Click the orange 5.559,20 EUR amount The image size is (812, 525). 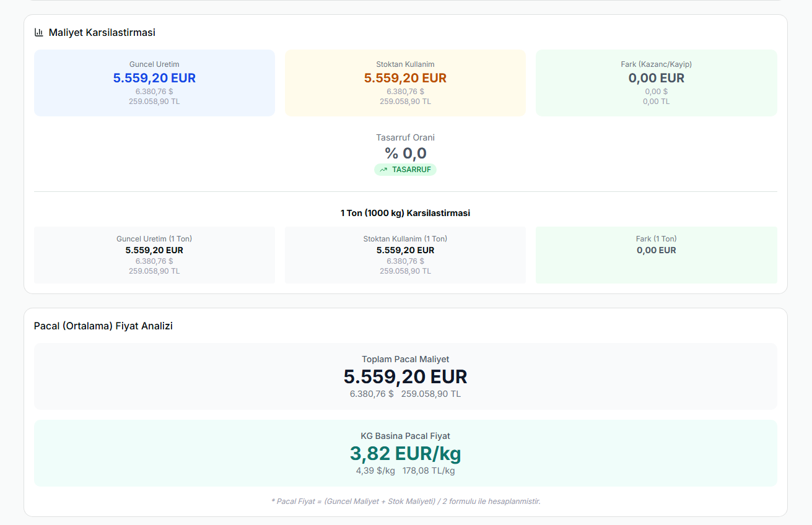(405, 78)
